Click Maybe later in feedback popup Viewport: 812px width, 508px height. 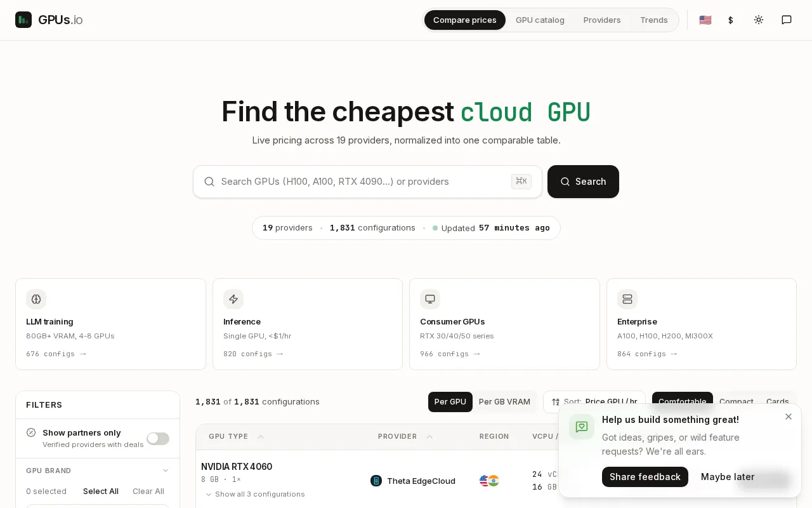[x=728, y=477]
